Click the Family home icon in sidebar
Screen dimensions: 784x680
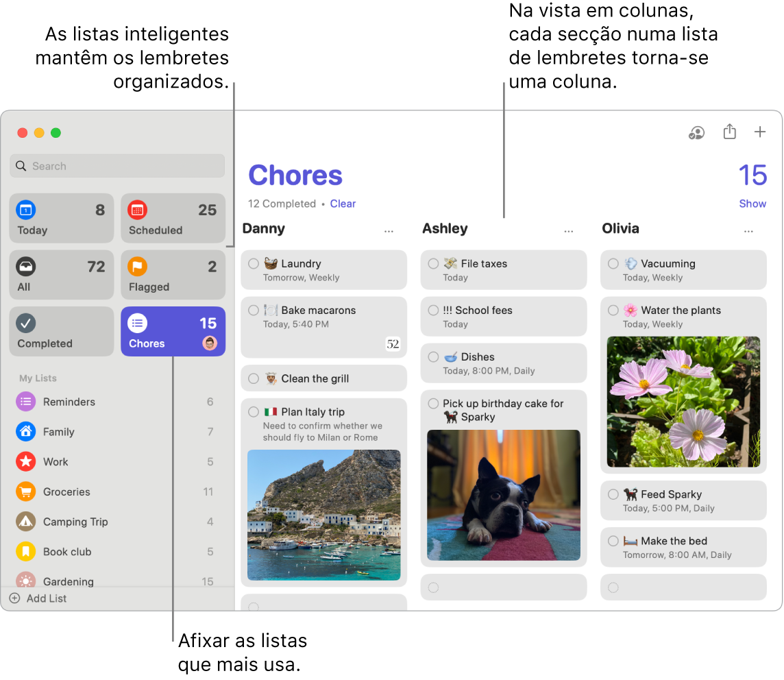click(25, 432)
